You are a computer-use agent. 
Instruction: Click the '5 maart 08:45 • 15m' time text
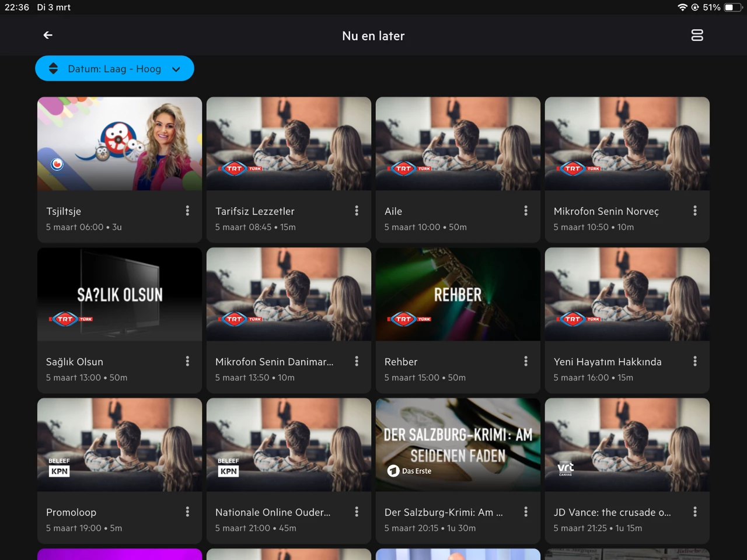click(x=256, y=227)
